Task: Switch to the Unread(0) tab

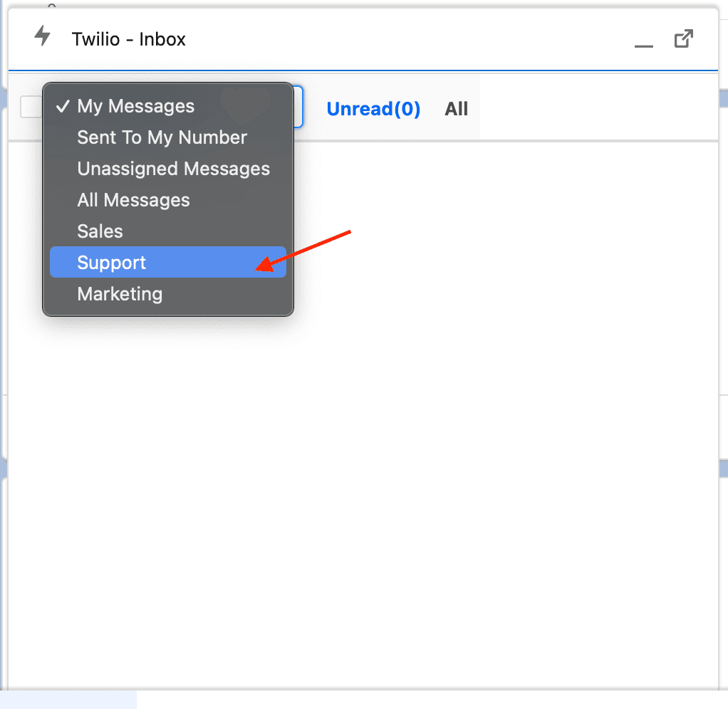Action: click(373, 108)
